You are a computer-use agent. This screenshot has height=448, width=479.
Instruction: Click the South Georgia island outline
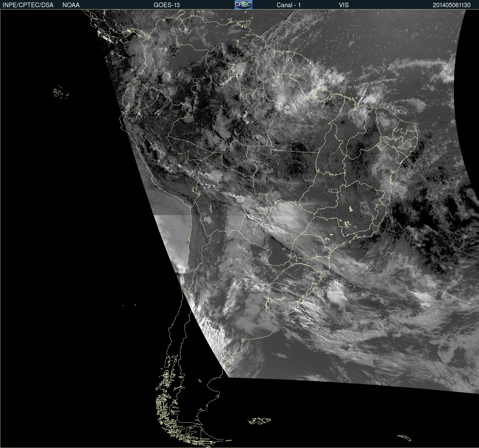[404, 438]
